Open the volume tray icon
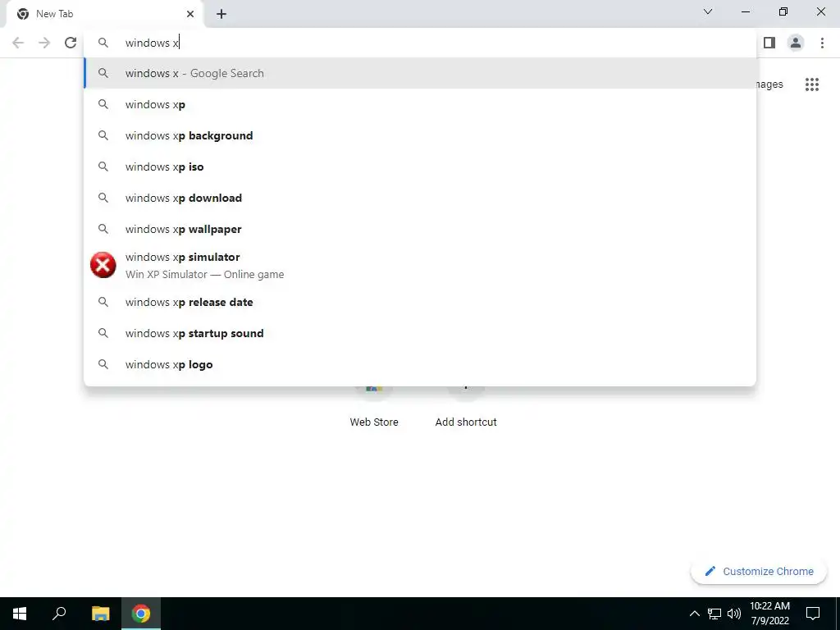This screenshot has width=840, height=630. tap(734, 614)
